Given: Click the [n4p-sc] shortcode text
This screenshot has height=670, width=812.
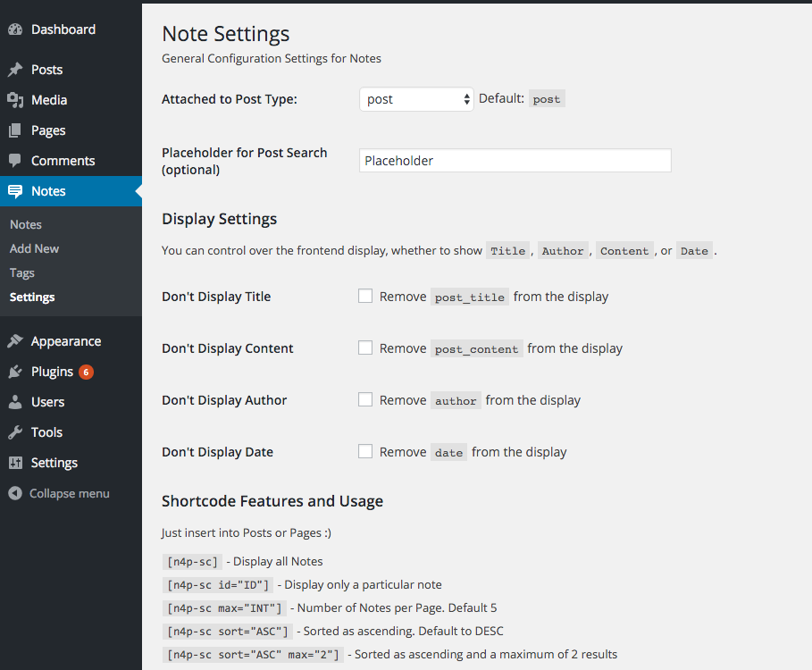Looking at the screenshot, I should coord(192,562).
